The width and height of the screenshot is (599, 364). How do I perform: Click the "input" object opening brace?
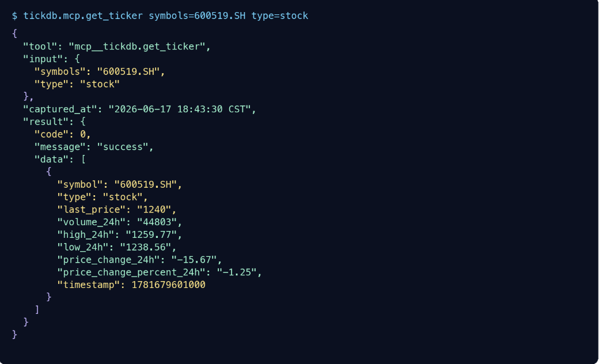[77, 59]
